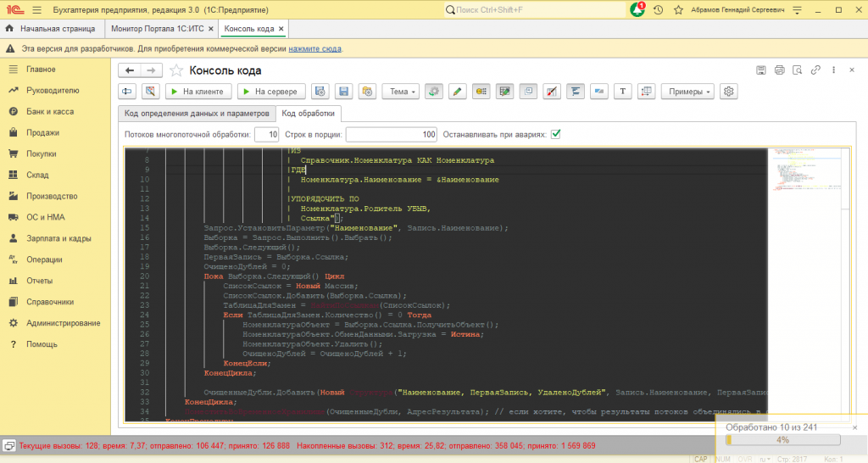Click the search field Поиск Ctrl+Shift+F
This screenshot has height=463, width=868.
[x=535, y=10]
